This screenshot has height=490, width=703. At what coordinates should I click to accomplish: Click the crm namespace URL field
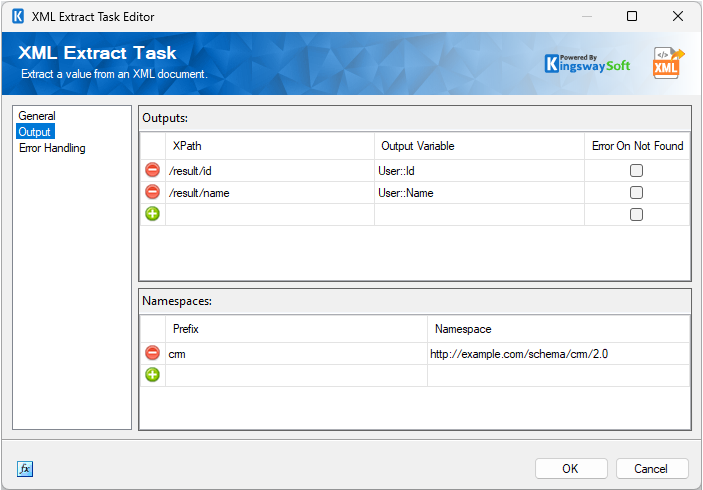tap(556, 354)
